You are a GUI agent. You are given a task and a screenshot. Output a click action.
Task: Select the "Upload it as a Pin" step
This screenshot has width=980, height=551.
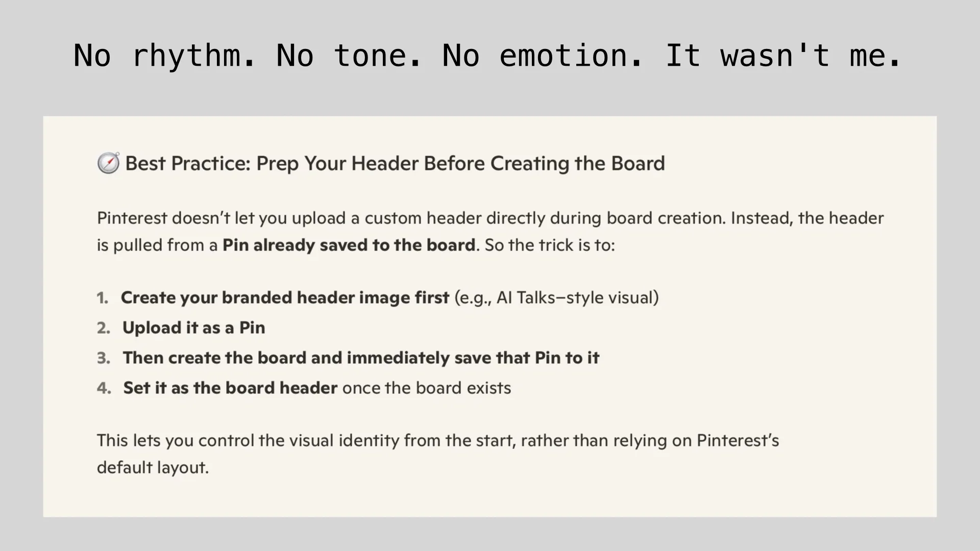194,328
